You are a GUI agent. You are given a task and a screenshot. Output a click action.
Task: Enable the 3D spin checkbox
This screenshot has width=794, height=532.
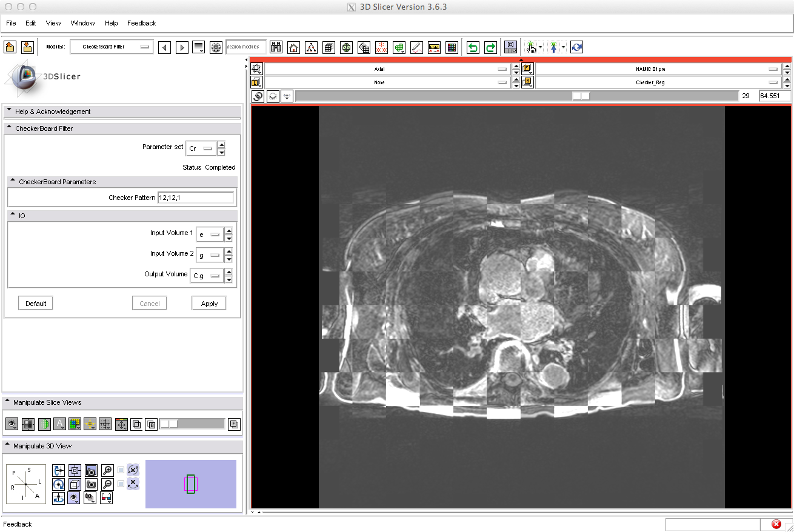click(x=121, y=470)
